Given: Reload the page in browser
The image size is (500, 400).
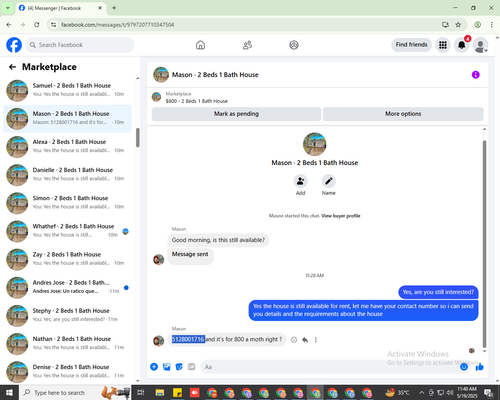Looking at the screenshot, I should click(x=37, y=25).
